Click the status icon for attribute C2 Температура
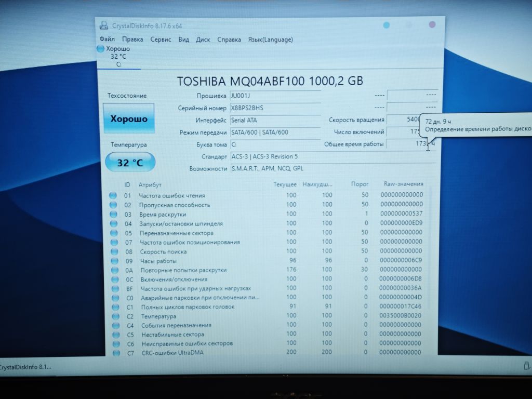This screenshot has width=532, height=399. point(116,316)
